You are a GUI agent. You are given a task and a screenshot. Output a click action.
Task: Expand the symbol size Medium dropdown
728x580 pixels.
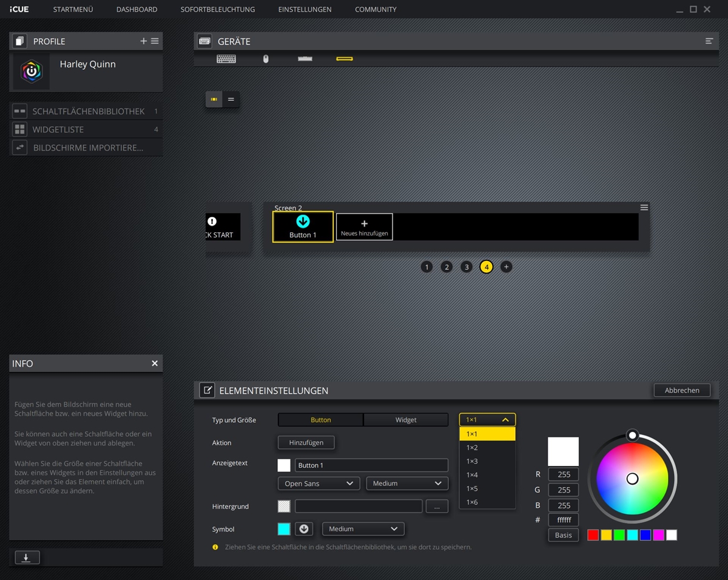(x=363, y=529)
